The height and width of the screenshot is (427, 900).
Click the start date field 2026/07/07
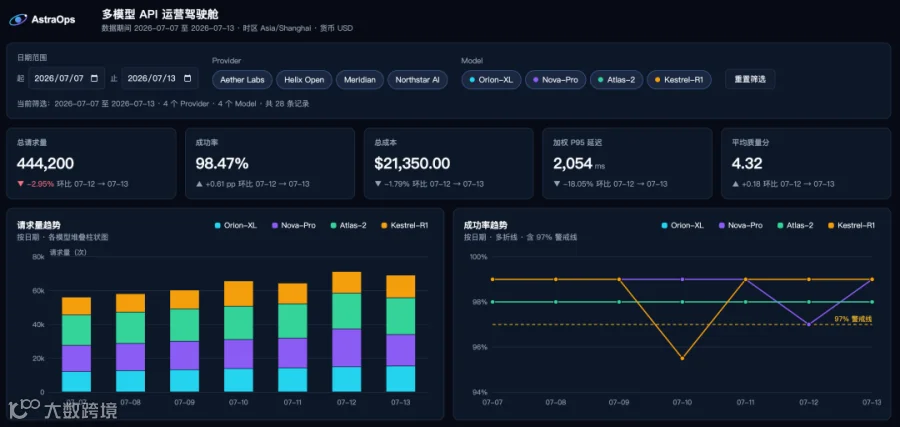click(x=67, y=79)
